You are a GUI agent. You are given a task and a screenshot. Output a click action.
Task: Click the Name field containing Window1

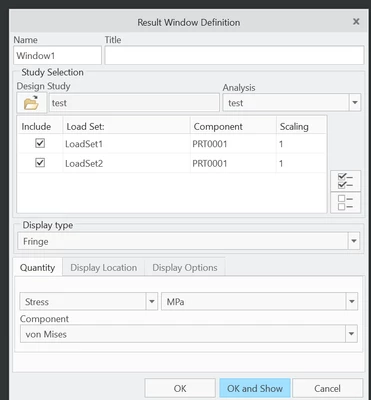coord(58,55)
